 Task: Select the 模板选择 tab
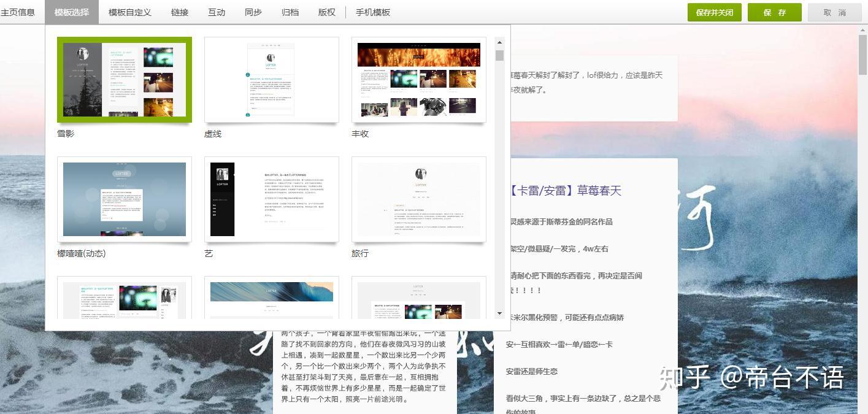[72, 12]
